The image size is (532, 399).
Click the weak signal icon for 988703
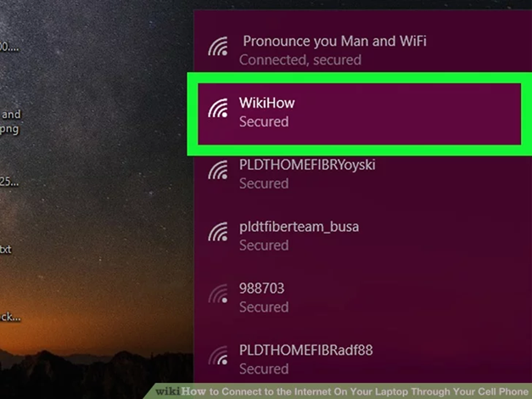[218, 294]
